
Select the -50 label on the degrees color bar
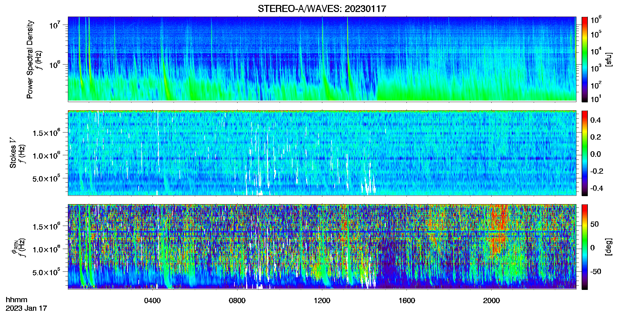tap(596, 271)
